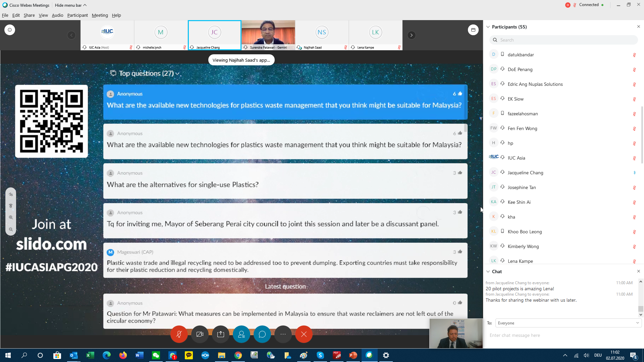Click Hide menu bar
The image size is (644, 362).
pyautogui.click(x=70, y=5)
